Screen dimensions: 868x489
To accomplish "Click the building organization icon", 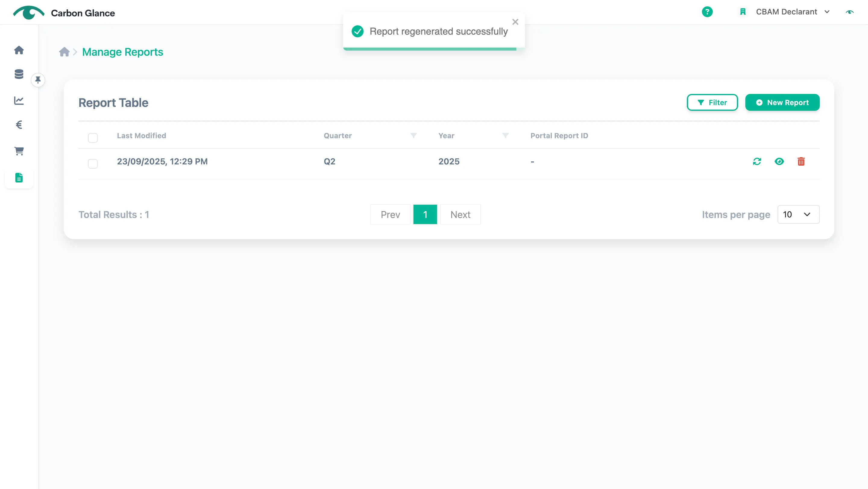I will pyautogui.click(x=743, y=12).
